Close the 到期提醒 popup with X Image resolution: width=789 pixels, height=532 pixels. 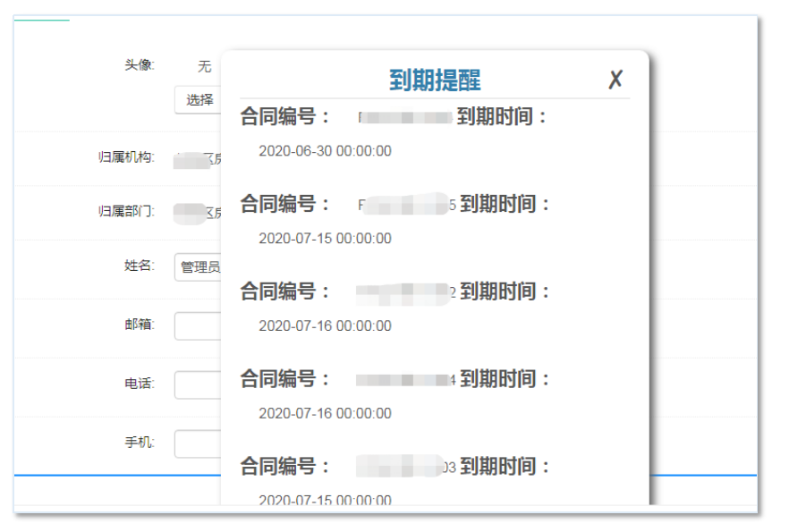(x=615, y=80)
